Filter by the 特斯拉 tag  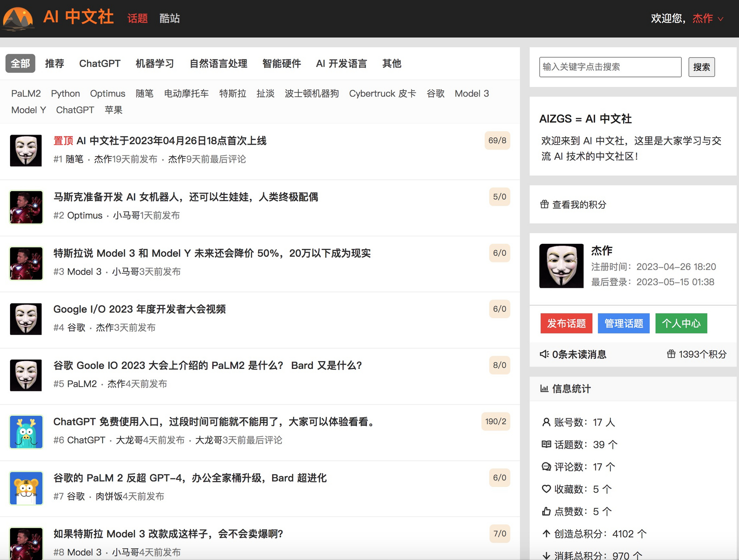click(232, 93)
